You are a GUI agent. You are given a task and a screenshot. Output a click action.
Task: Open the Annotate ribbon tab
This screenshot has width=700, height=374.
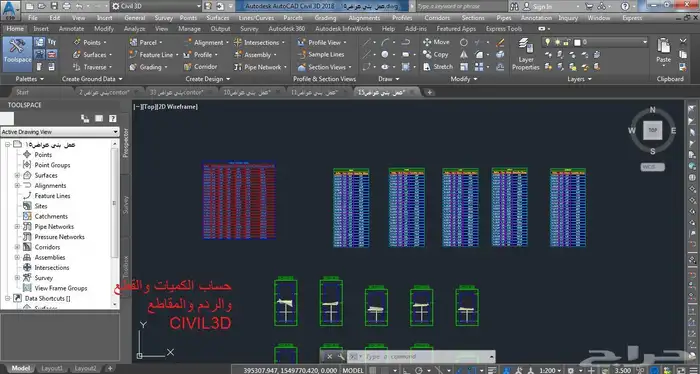(x=71, y=29)
